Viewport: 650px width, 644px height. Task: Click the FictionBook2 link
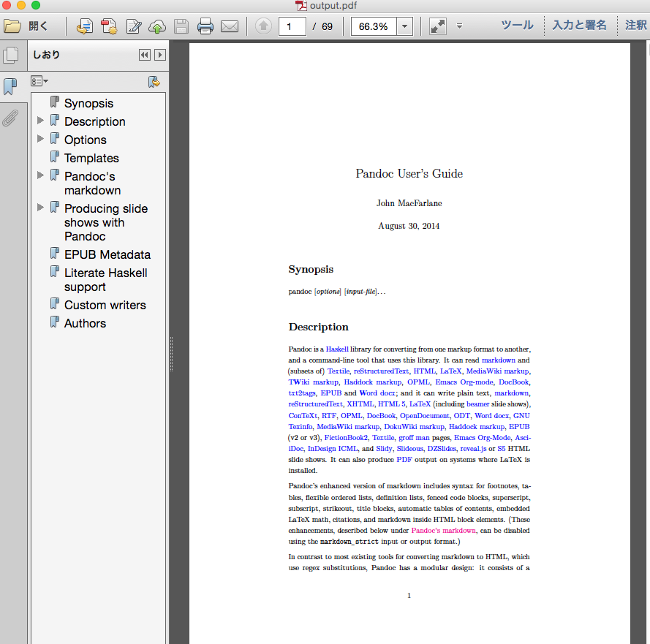point(346,438)
